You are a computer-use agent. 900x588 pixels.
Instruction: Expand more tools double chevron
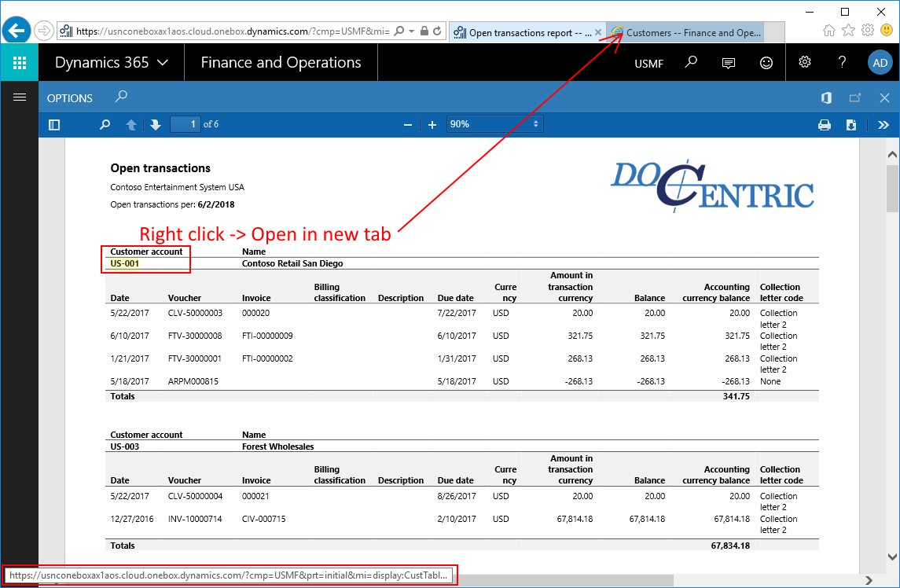click(883, 125)
